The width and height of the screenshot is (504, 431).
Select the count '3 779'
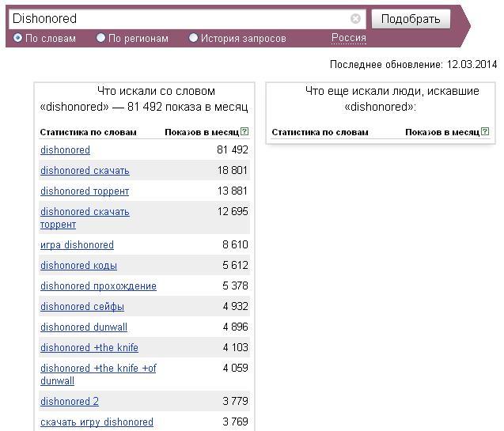(x=235, y=401)
